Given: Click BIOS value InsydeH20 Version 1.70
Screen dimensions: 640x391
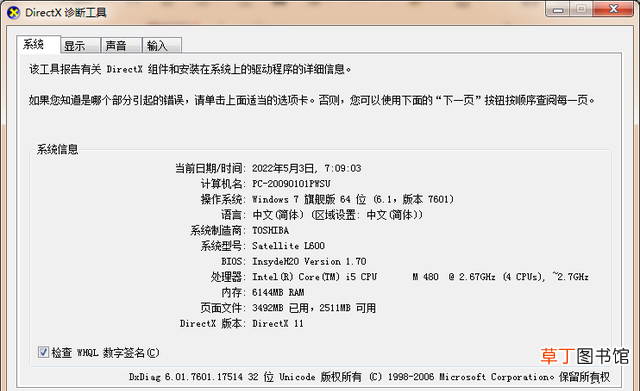Looking at the screenshot, I should pyautogui.click(x=309, y=261).
